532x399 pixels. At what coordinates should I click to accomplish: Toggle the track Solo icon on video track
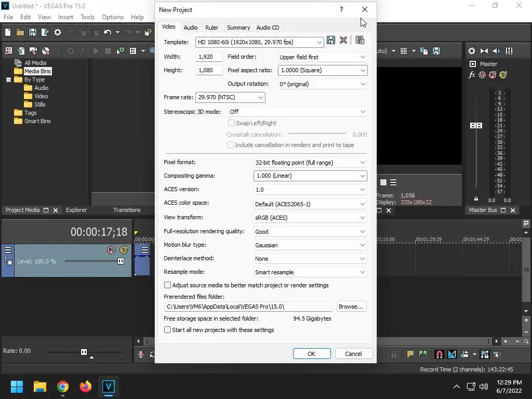click(x=124, y=250)
